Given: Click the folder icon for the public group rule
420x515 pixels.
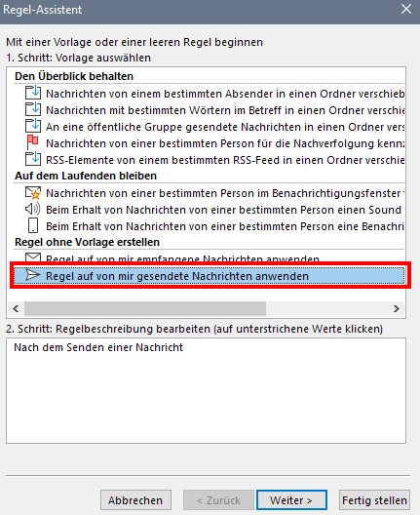Looking at the screenshot, I should 33,126.
